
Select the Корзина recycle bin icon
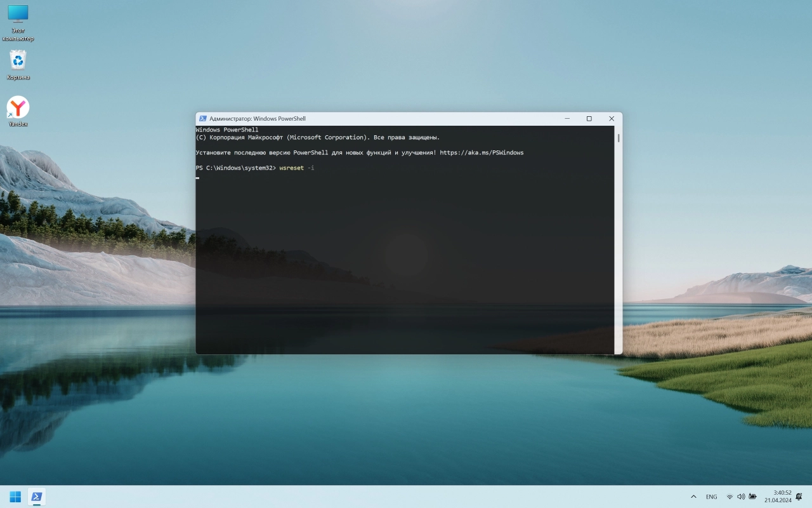pyautogui.click(x=18, y=65)
